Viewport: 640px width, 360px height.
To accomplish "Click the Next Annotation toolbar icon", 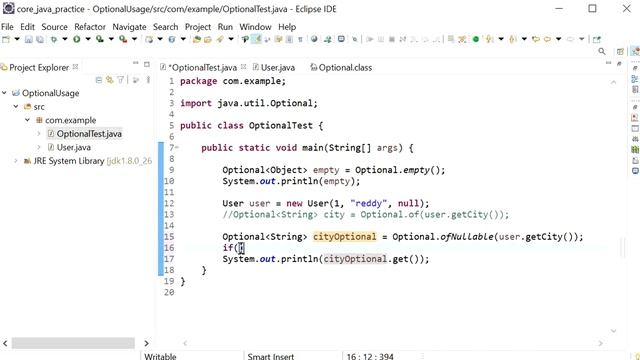I will (489, 39).
